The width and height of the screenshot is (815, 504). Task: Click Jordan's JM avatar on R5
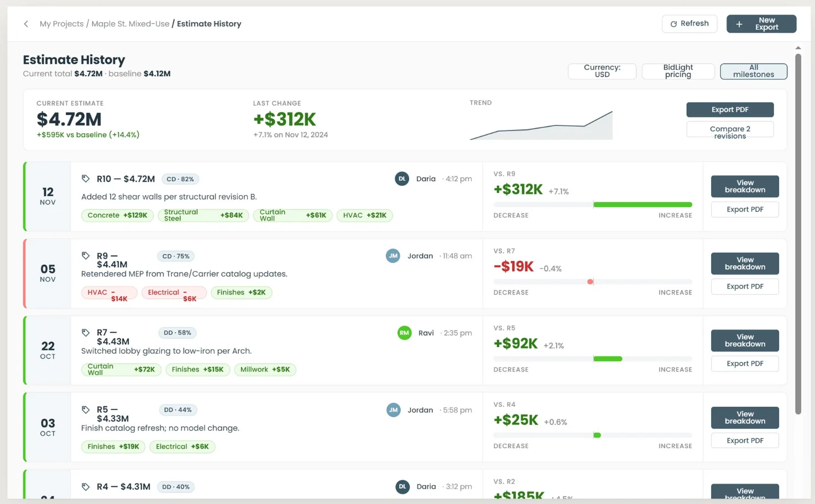[x=393, y=410]
